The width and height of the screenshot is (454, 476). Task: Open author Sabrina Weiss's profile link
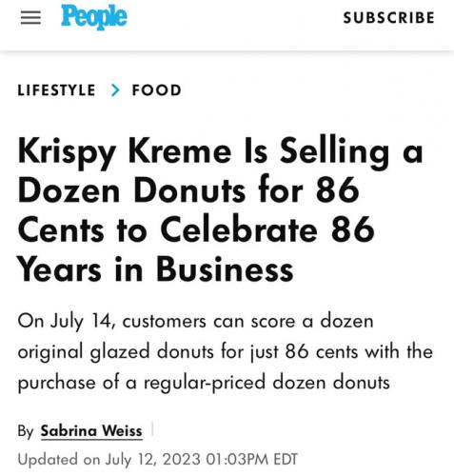click(x=91, y=431)
